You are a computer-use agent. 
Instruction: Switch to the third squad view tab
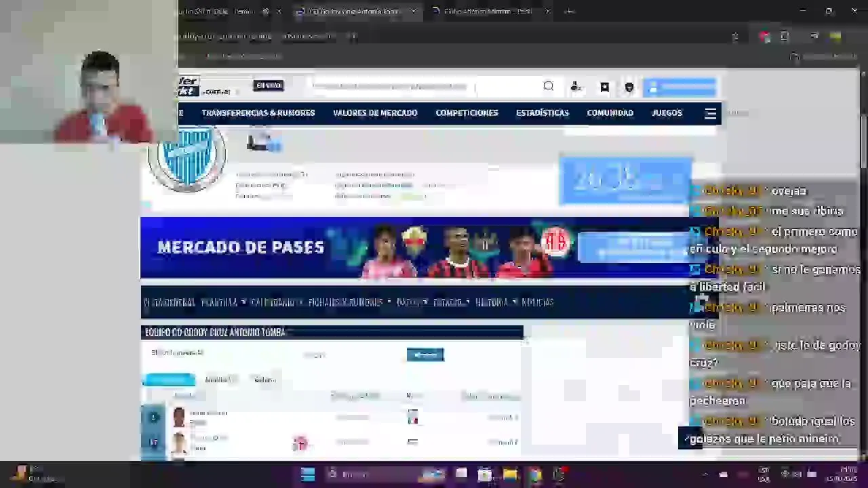[x=264, y=380]
